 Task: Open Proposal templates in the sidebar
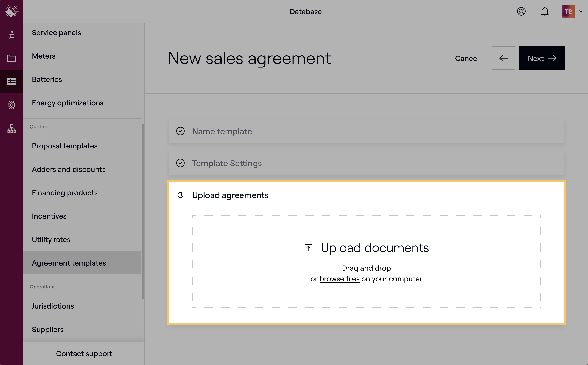click(x=65, y=146)
